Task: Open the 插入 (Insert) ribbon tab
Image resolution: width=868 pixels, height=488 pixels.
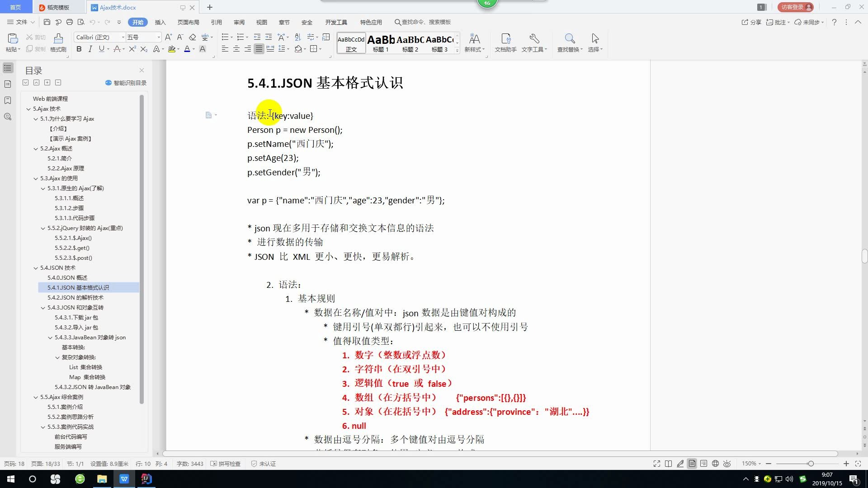Action: [x=160, y=22]
